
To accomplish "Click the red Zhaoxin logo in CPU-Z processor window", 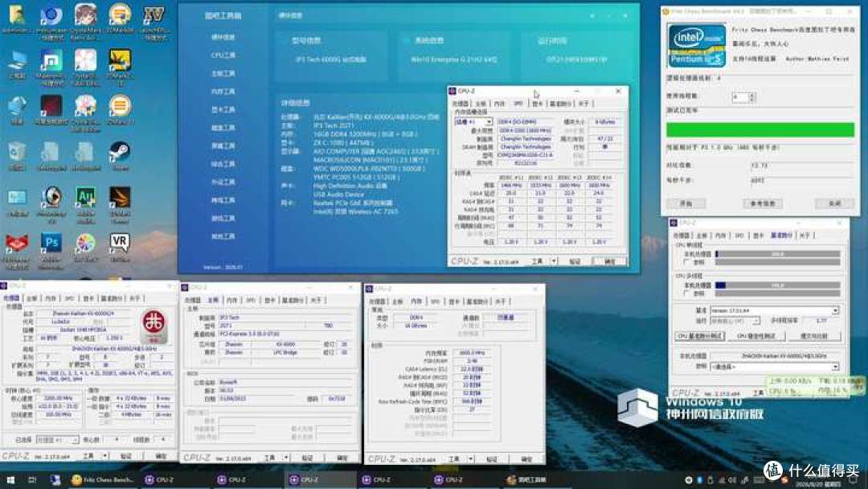I will point(154,327).
